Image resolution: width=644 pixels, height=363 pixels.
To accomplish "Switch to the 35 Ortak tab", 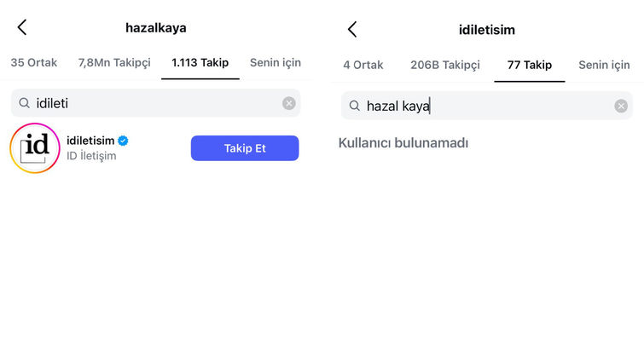I will click(33, 63).
